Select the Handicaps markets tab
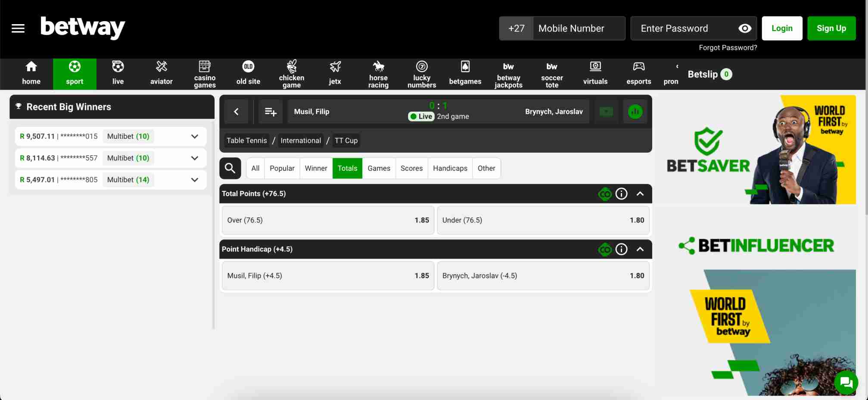 pos(450,168)
